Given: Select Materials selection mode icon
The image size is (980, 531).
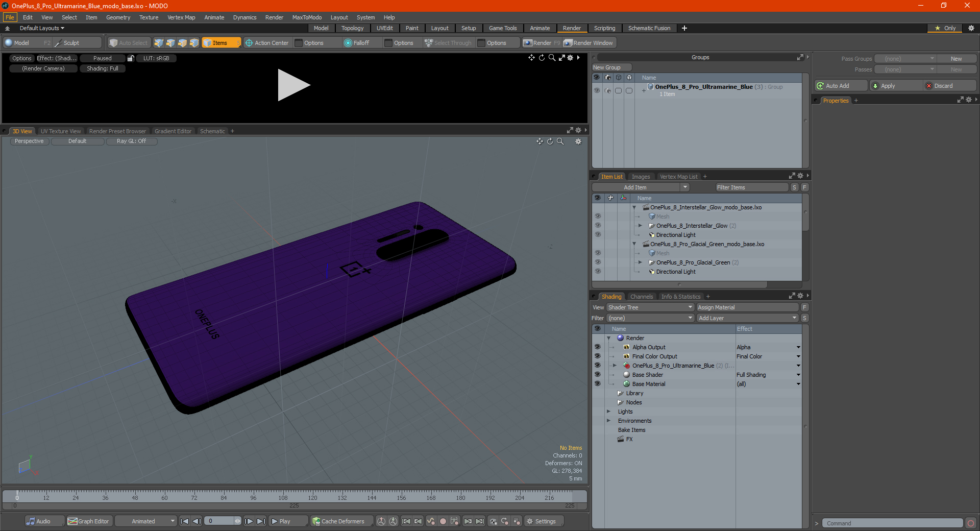Looking at the screenshot, I should (x=194, y=43).
